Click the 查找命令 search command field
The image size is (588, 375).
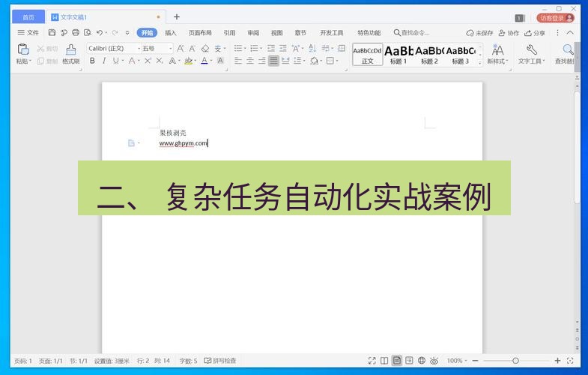[411, 33]
